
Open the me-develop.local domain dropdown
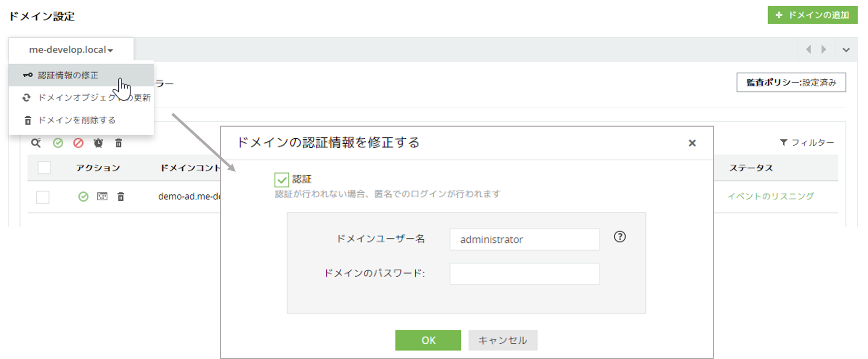tap(71, 50)
